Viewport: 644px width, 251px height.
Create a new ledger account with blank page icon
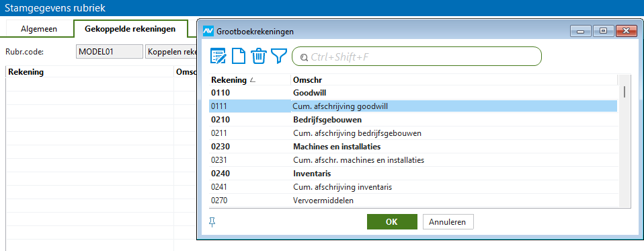[x=239, y=56]
